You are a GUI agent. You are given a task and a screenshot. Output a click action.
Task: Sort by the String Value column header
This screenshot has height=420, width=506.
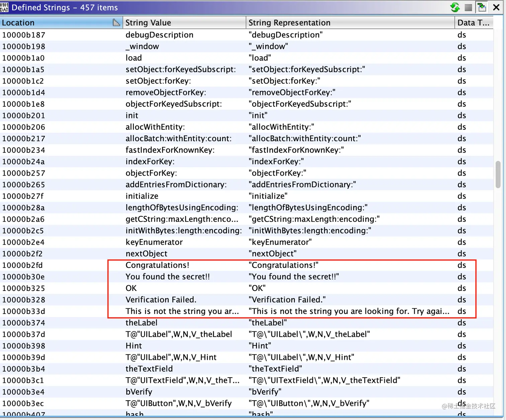pyautogui.click(x=184, y=22)
